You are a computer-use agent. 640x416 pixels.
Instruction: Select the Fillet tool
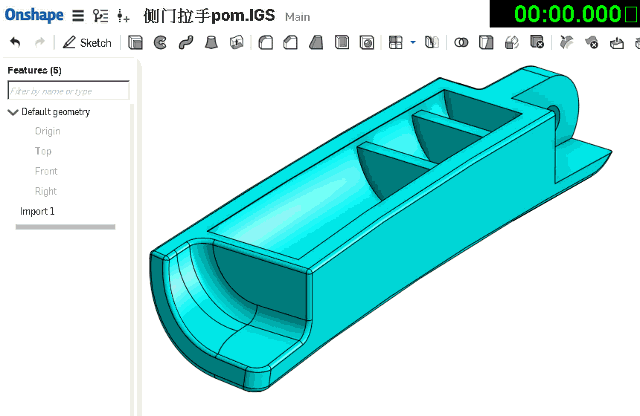(266, 42)
